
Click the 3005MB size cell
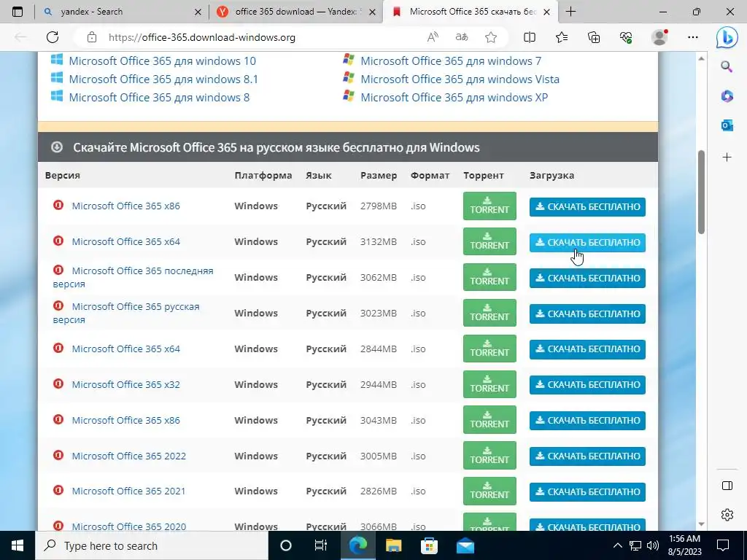click(x=379, y=456)
